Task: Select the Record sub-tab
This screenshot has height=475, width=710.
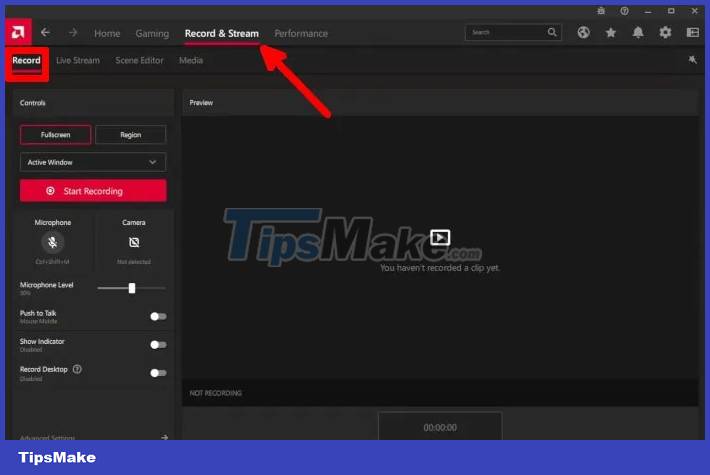Action: pyautogui.click(x=26, y=60)
